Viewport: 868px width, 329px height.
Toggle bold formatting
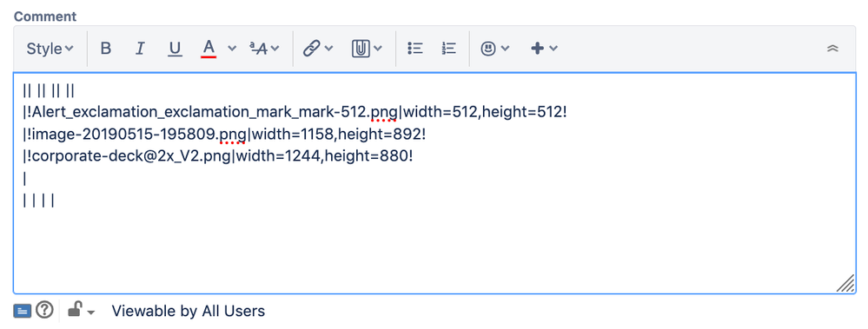(106, 49)
